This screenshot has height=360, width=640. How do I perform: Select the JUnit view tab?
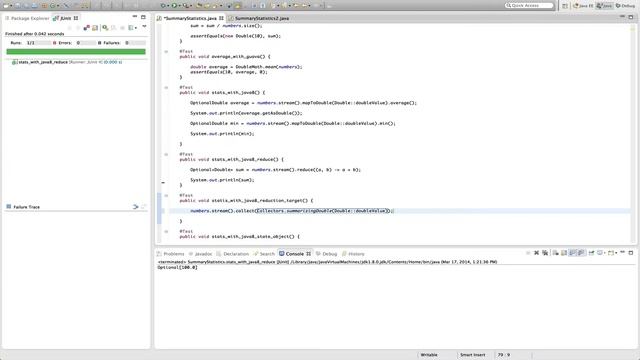click(x=65, y=18)
